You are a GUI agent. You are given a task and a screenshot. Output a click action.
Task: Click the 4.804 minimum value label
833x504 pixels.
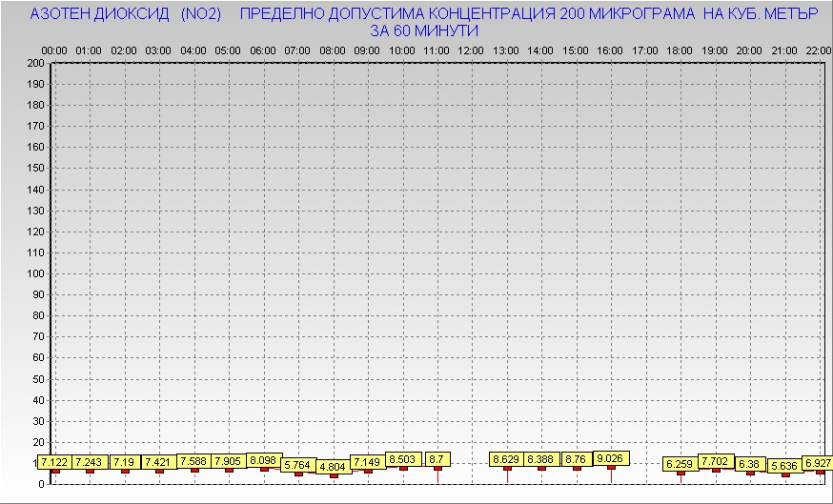(x=334, y=468)
